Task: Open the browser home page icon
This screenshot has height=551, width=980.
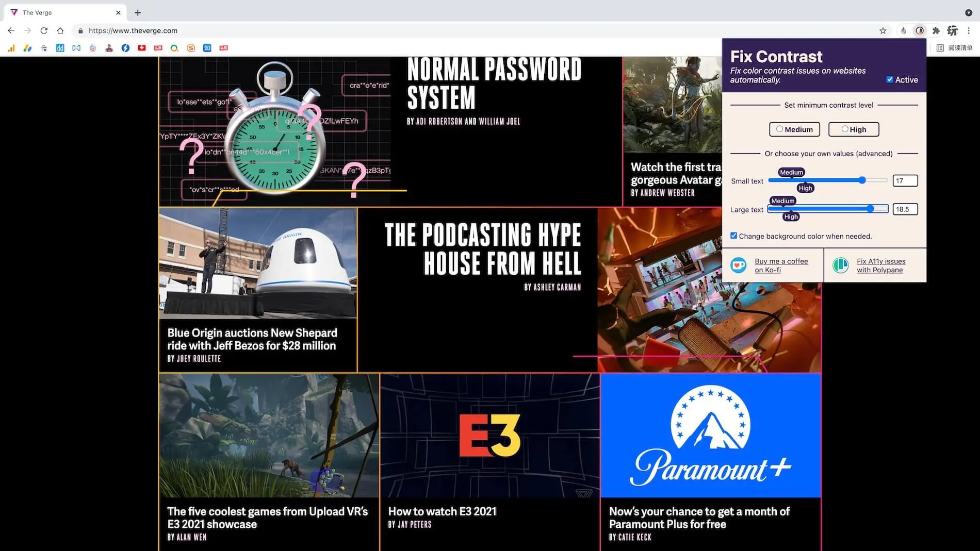Action: click(60, 30)
